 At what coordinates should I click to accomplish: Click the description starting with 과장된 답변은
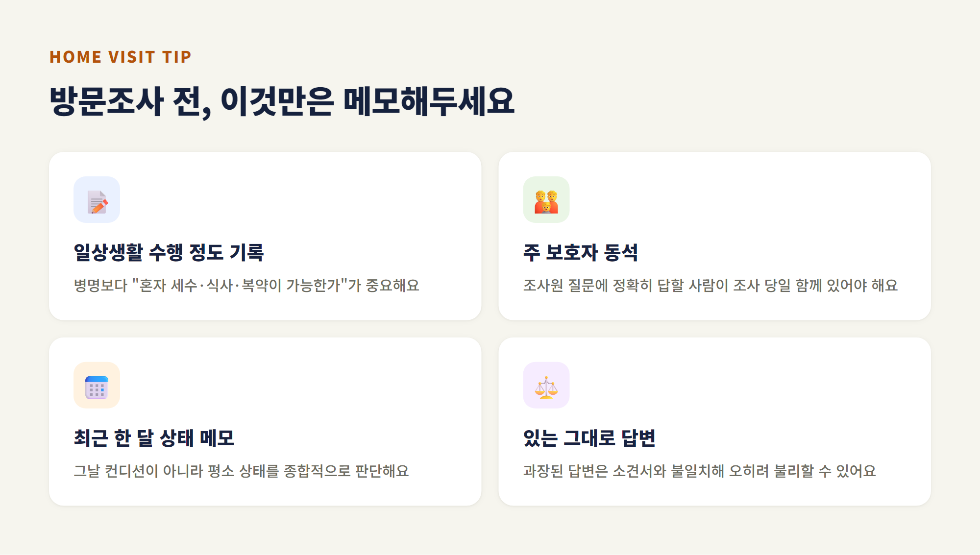(699, 471)
